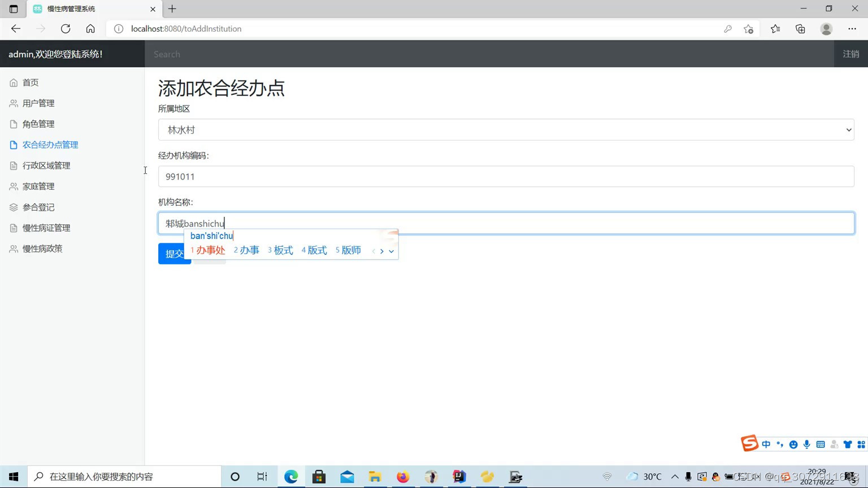
Task: Click the browser back arrow
Action: 16,29
